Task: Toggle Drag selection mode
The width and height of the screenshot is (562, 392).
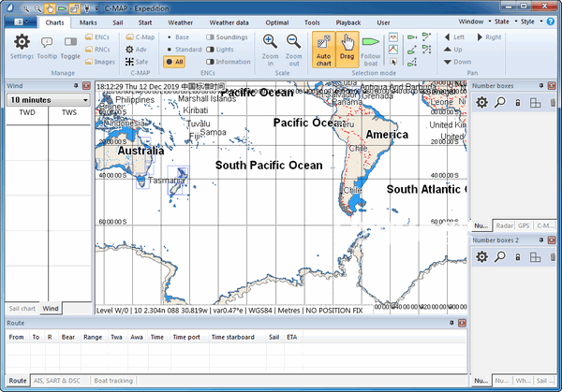Action: [347, 50]
